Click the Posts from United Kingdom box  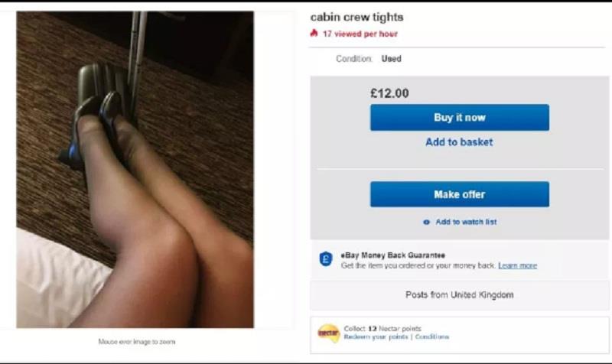point(460,295)
